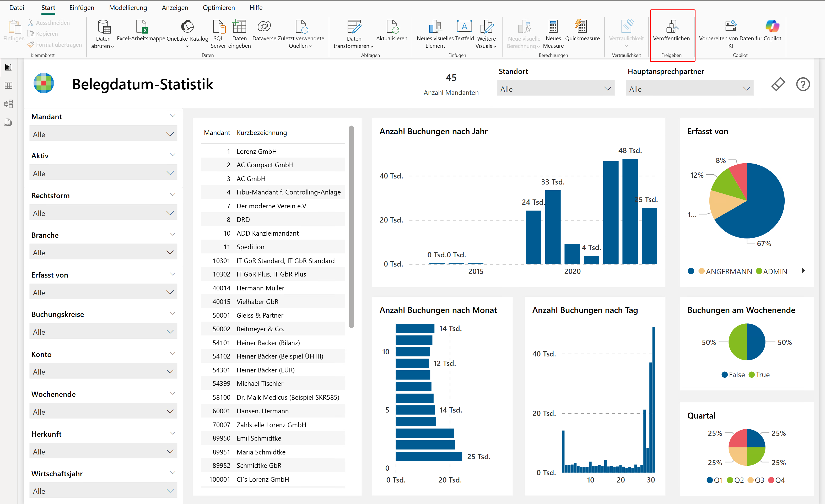Choose SQL Server data source
The height and width of the screenshot is (504, 825).
pyautogui.click(x=218, y=34)
